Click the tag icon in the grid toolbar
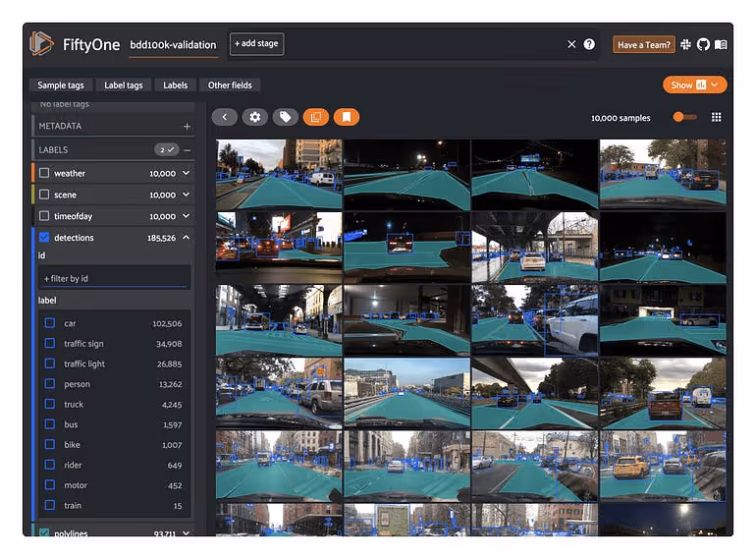756x559 pixels. pyautogui.click(x=286, y=117)
